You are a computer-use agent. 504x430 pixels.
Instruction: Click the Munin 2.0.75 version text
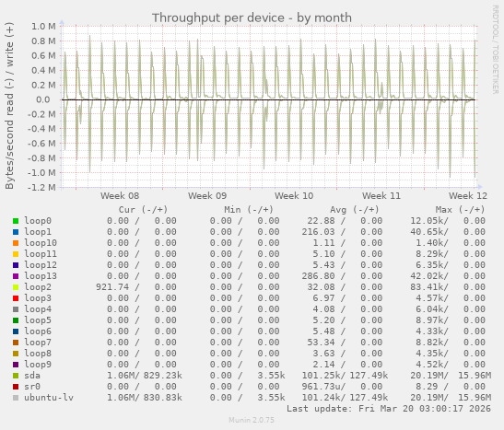(x=252, y=420)
